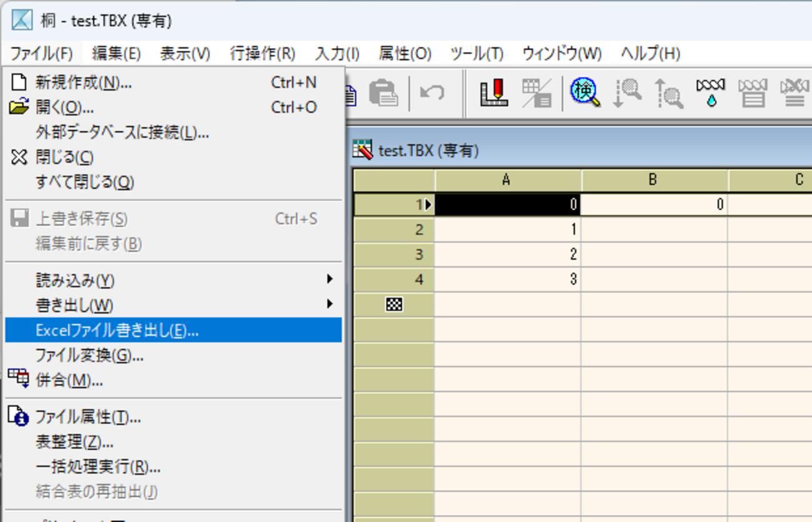Open the ウィンドウ(W) menu
The width and height of the screenshot is (812, 522).
[x=562, y=54]
